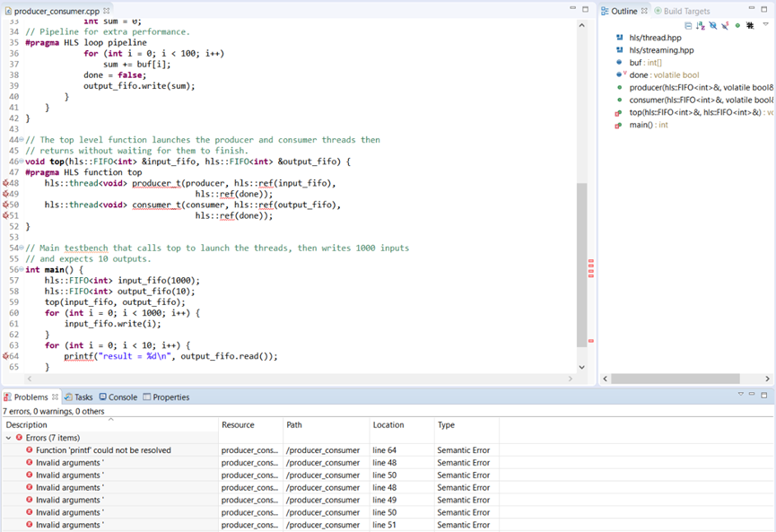Click the editor vertical scrollbar thumb
Viewport: 776px width, 532px height.
click(x=581, y=265)
